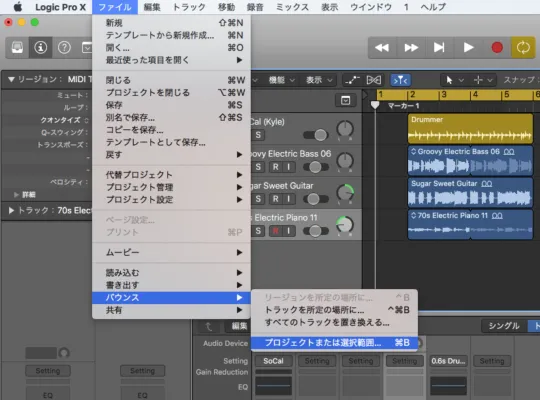This screenshot has height=400, width=540.
Task: Click the Fast Forward transport button
Action: [x=411, y=48]
